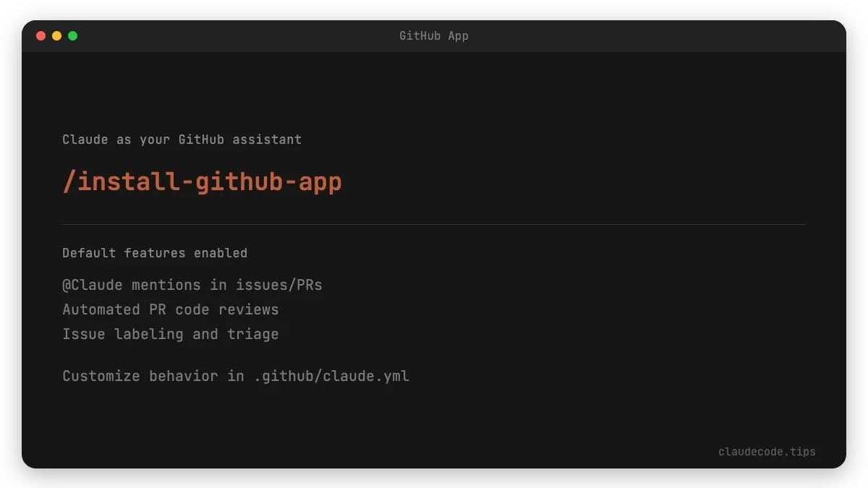Click the @Claude mentions feature entry
The width and height of the screenshot is (868, 488).
point(192,285)
